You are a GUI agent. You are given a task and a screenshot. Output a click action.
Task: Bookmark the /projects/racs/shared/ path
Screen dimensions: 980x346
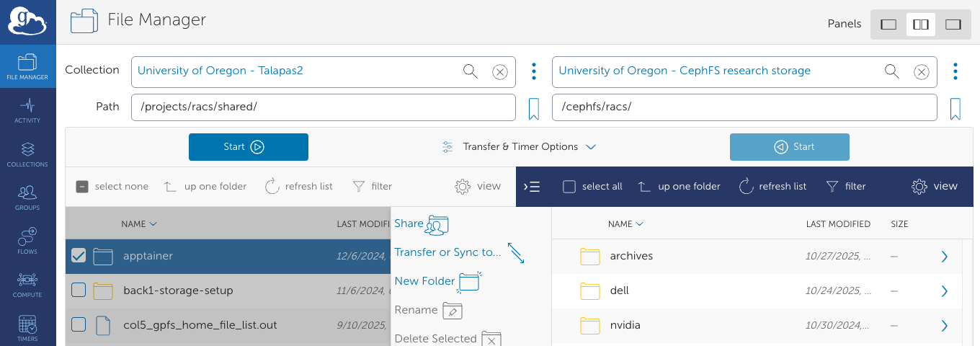534,109
